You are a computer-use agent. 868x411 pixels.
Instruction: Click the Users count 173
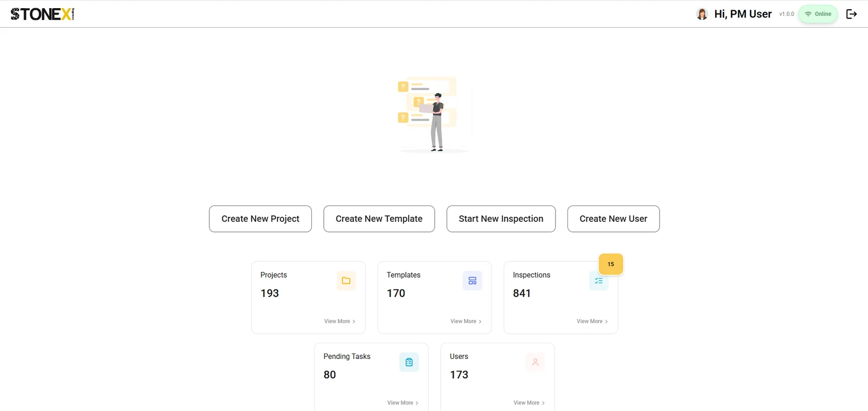pyautogui.click(x=459, y=375)
